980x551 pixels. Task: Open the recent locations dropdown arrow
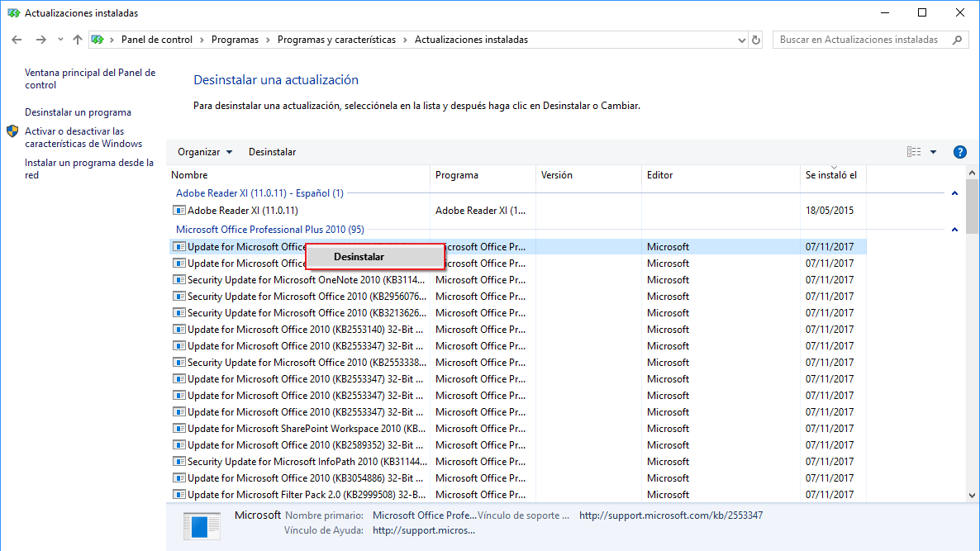pos(60,40)
